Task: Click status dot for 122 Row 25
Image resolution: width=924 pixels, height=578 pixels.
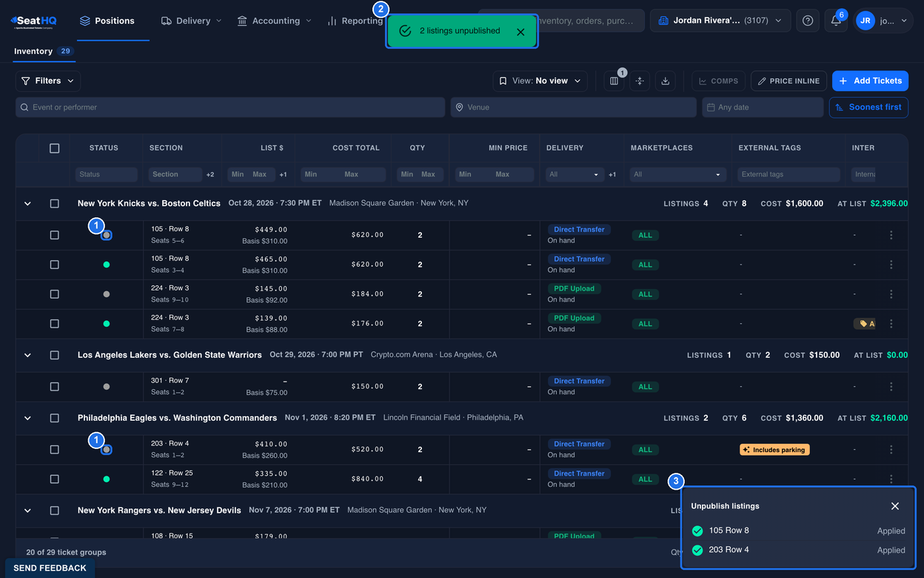Action: coord(107,479)
